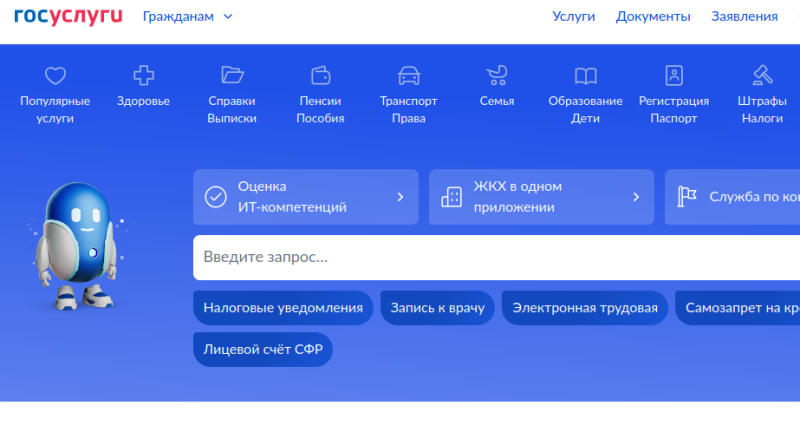
Task: Open the Семья stroller icon
Action: tap(497, 76)
